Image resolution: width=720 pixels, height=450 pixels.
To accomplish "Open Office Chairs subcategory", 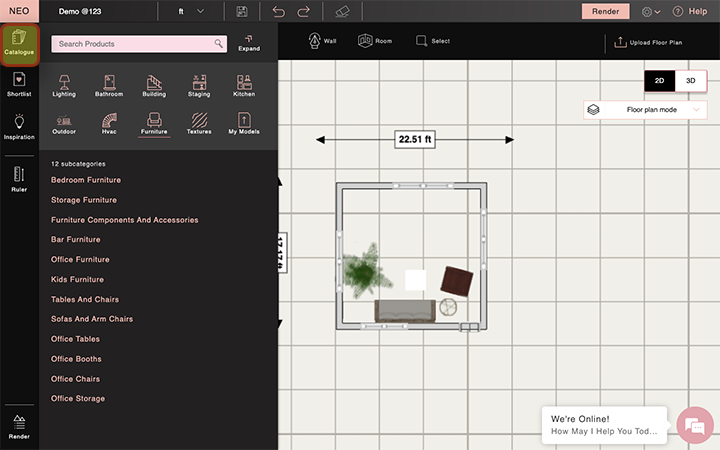I will pos(75,379).
